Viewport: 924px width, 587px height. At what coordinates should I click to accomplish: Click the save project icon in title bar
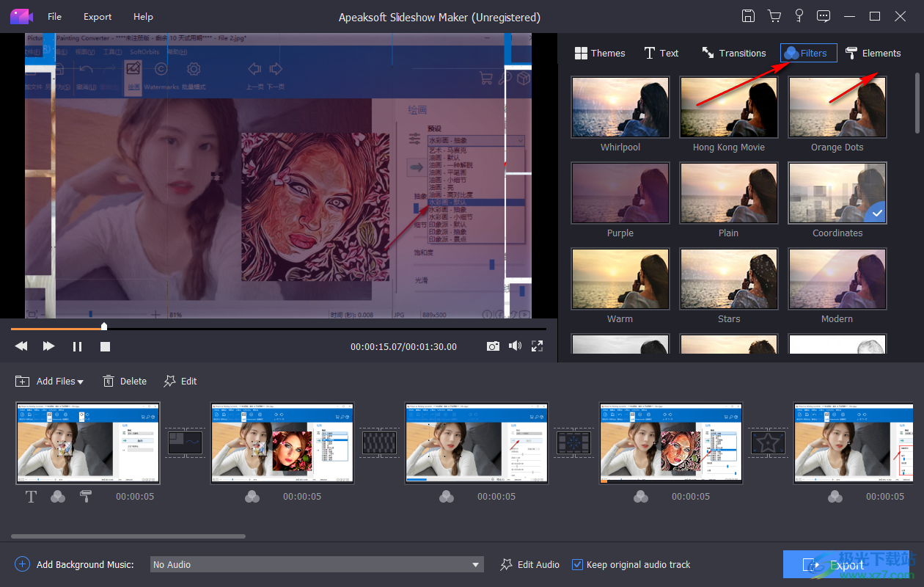[x=748, y=16]
